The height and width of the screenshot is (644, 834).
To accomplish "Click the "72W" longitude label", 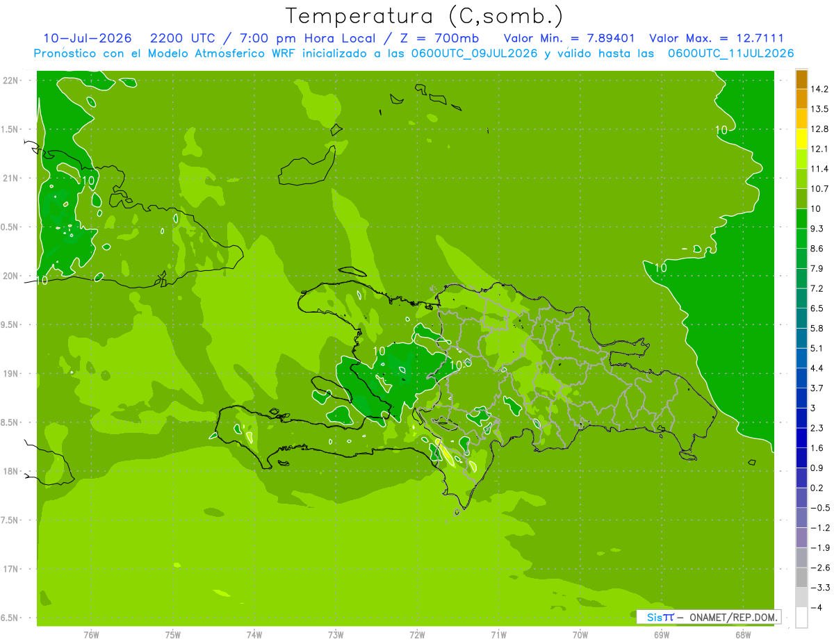I will 417,634.
